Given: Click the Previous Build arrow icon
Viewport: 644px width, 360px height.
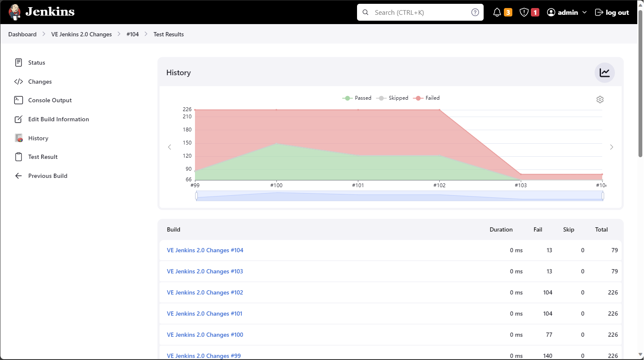Looking at the screenshot, I should [19, 176].
